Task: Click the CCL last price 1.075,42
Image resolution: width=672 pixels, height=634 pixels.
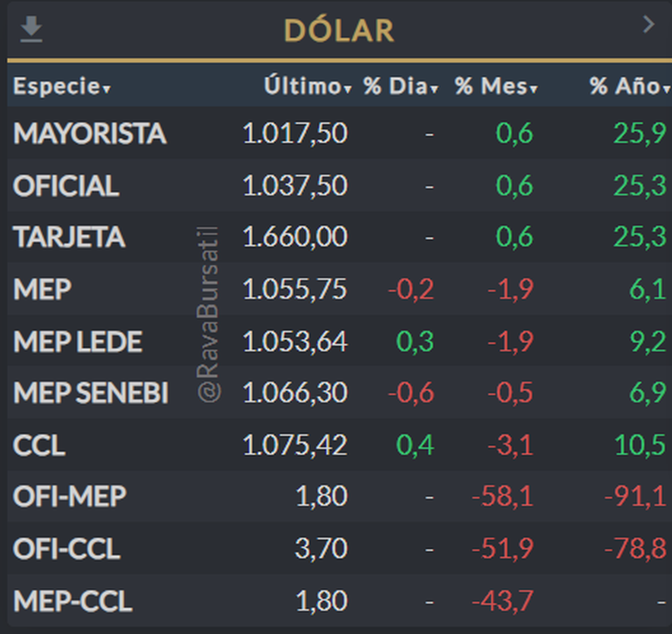Action: pos(295,446)
